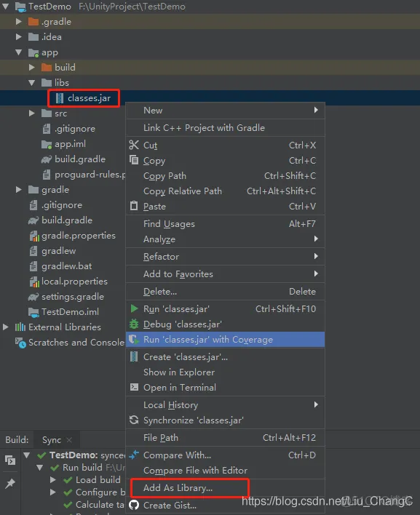Choose Copy Path from context menu
Viewport: 420px width, 515px height.
(226, 176)
